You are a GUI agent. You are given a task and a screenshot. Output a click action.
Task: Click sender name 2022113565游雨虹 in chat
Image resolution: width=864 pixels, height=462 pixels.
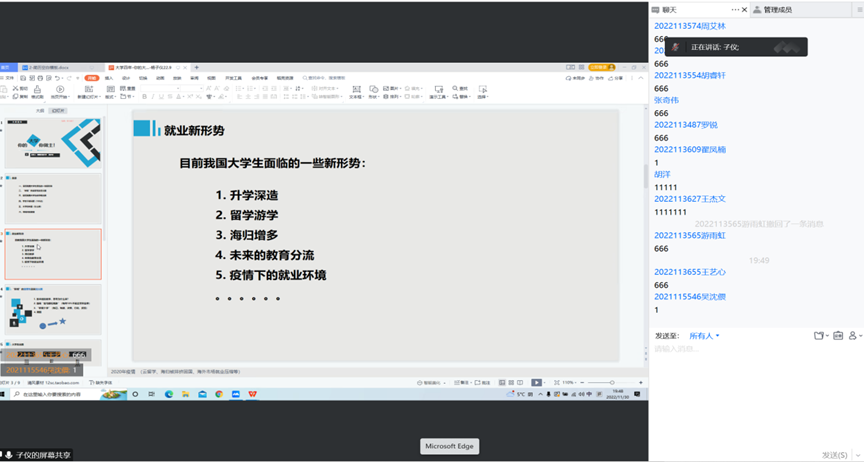pyautogui.click(x=690, y=235)
